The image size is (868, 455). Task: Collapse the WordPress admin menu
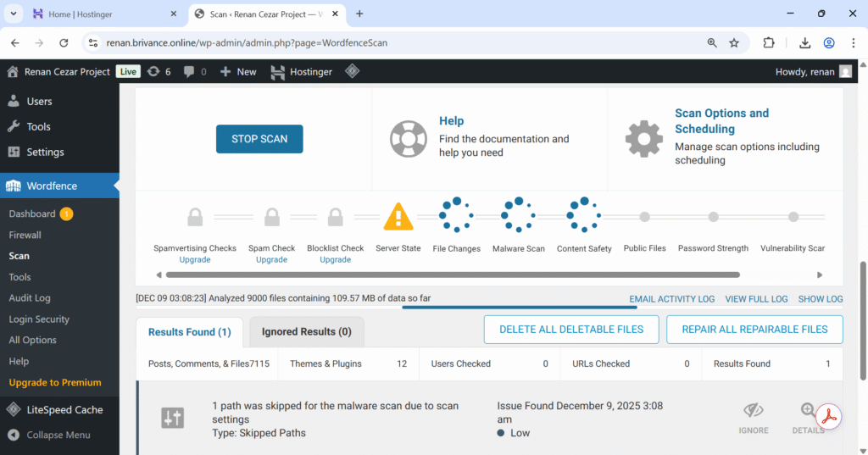coord(58,435)
